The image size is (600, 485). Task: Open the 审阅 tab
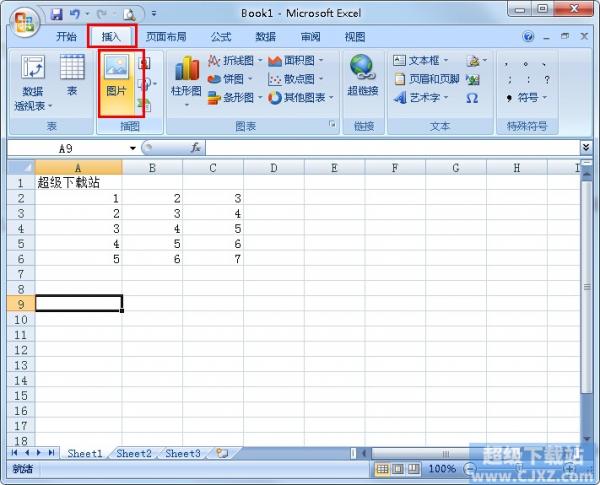(x=311, y=37)
